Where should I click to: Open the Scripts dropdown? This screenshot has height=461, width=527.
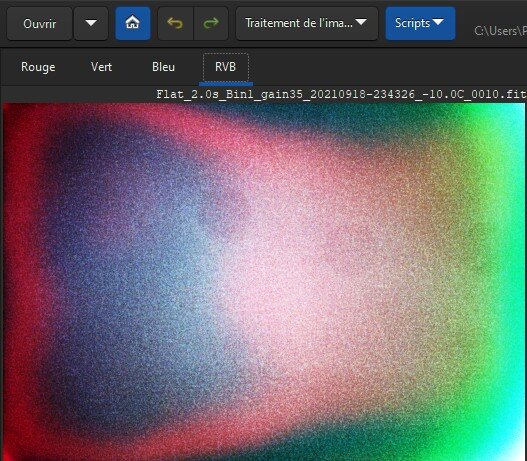(420, 24)
